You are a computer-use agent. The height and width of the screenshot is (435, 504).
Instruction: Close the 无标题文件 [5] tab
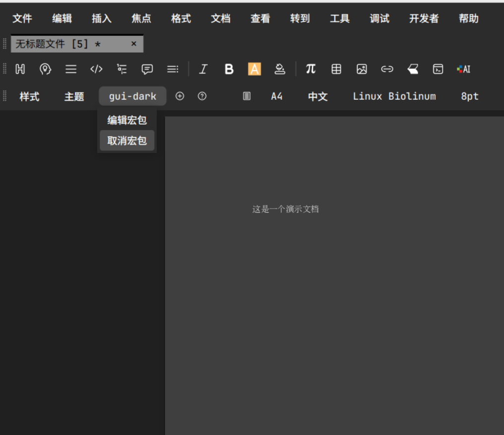pos(133,44)
